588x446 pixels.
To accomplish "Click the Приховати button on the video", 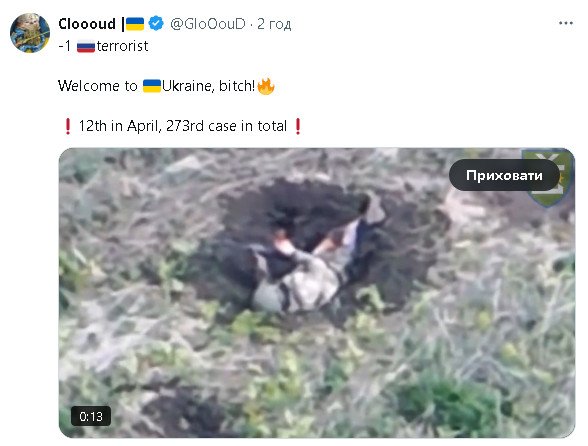I will pyautogui.click(x=504, y=175).
